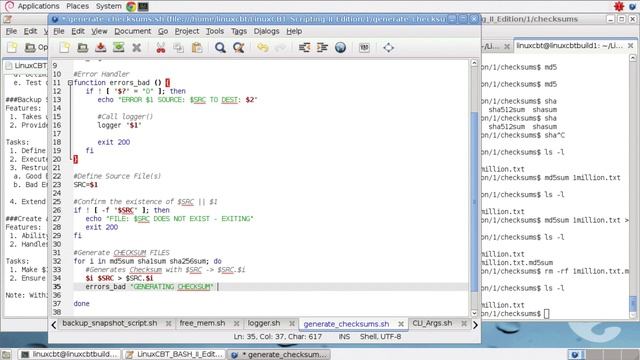Close the linuxcbt@linuxcbtbuild1 terminal tab

pyautogui.click(x=630, y=46)
